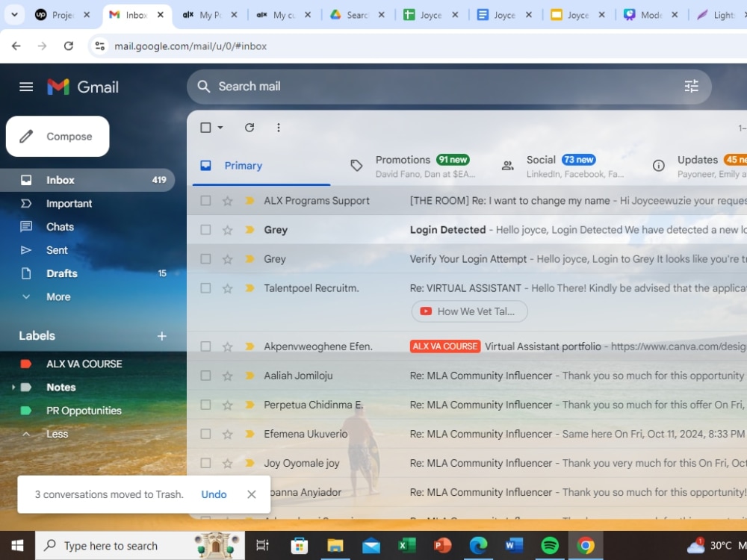747x560 pixels.
Task: Open Windows Start menu
Action: point(18,545)
